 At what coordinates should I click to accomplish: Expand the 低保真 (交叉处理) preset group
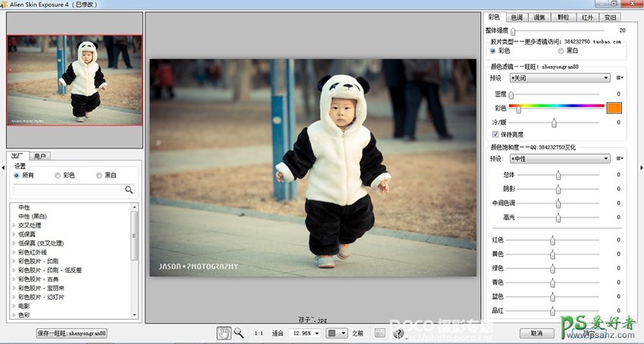click(14, 243)
